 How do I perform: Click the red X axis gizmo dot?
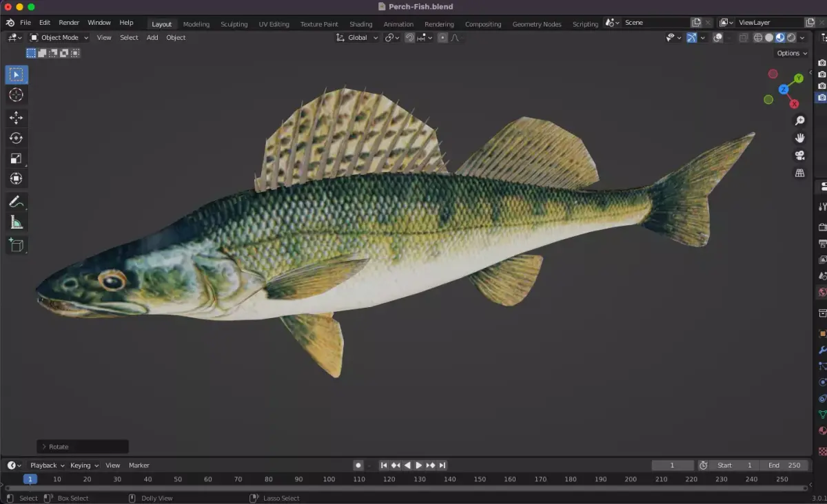[794, 104]
